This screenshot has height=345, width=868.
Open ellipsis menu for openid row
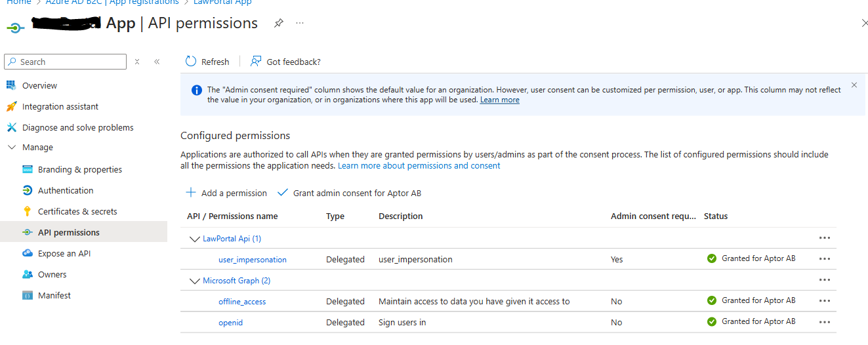click(825, 322)
